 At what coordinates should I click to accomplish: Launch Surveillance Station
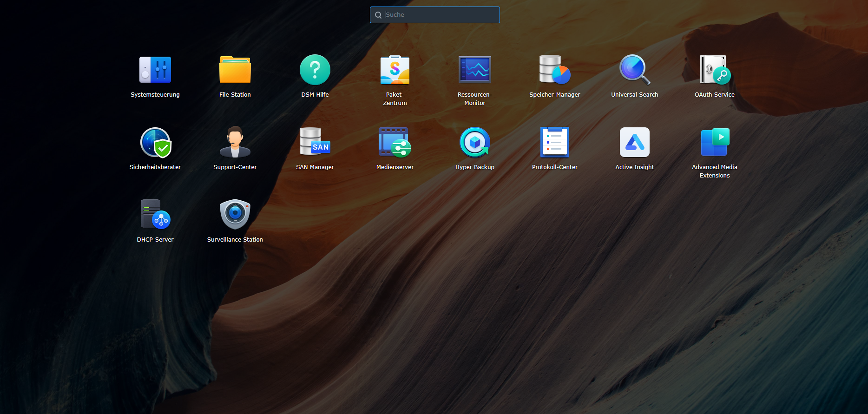235,215
